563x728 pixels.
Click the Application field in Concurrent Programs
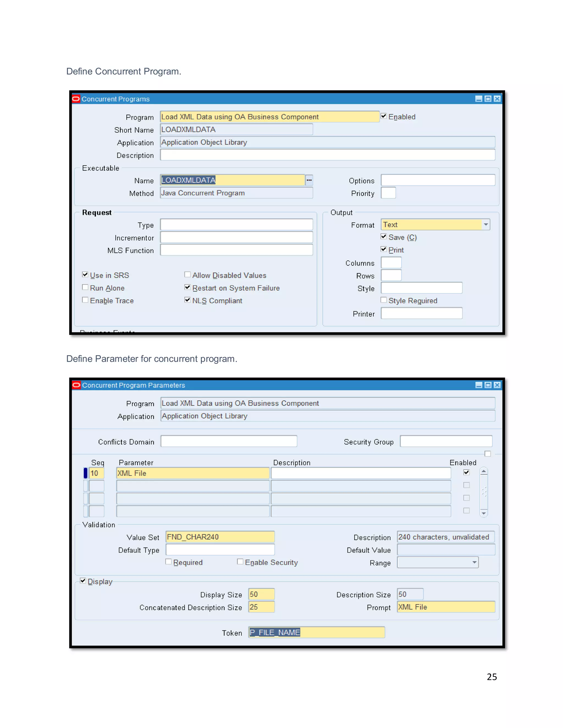327,142
